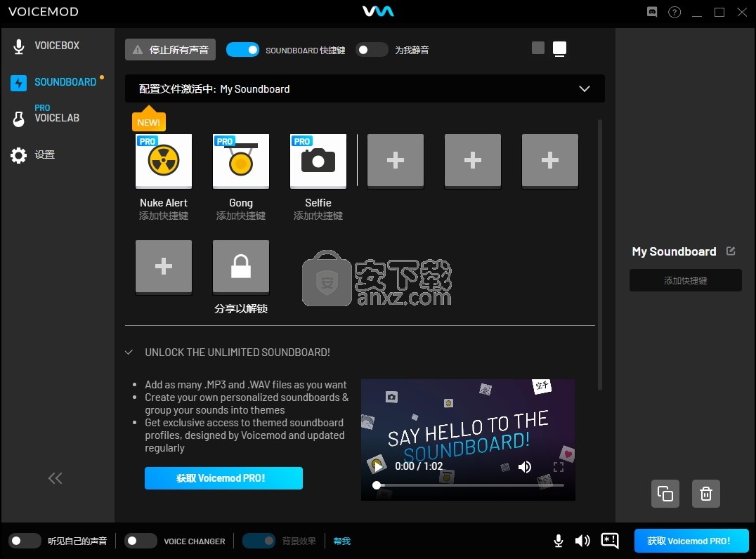Add hotkey for Gong
The image size is (756, 559).
point(241,216)
